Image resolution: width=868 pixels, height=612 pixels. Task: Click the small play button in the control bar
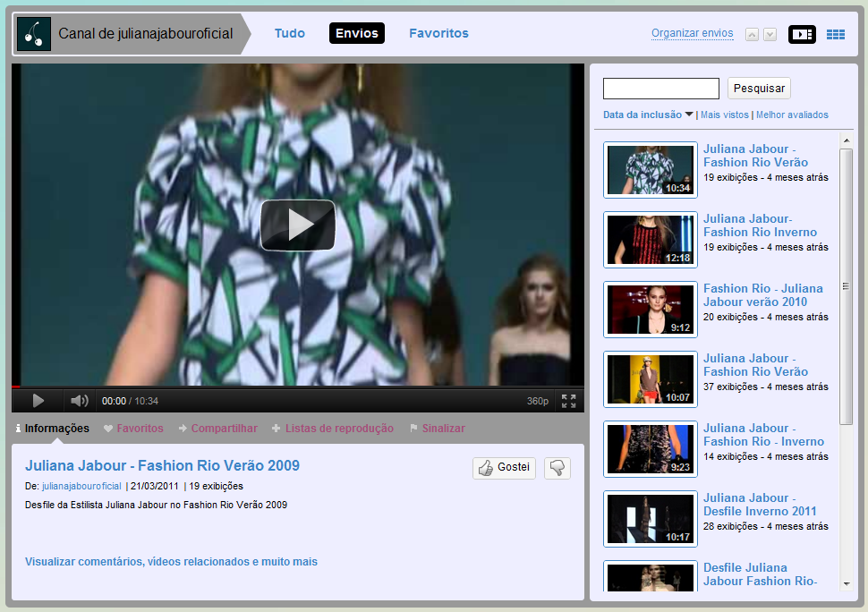tap(38, 401)
